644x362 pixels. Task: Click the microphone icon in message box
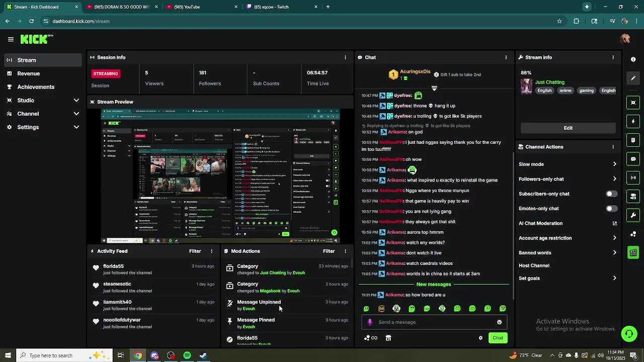pos(370,322)
